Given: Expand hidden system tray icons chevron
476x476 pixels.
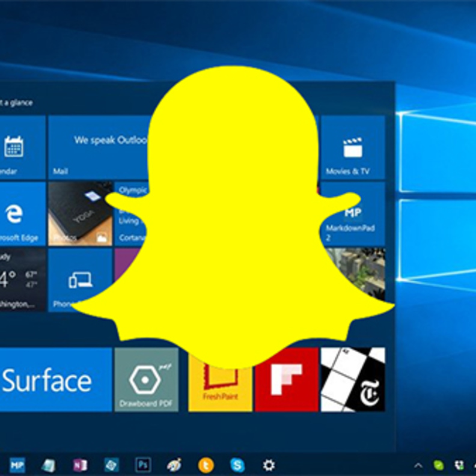Looking at the screenshot, I should [x=418, y=465].
